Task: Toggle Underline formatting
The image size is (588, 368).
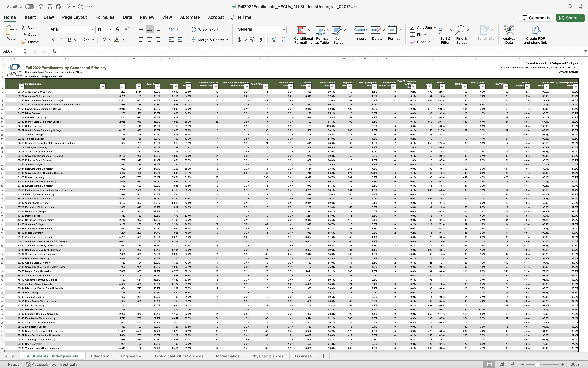Action: [x=69, y=40]
